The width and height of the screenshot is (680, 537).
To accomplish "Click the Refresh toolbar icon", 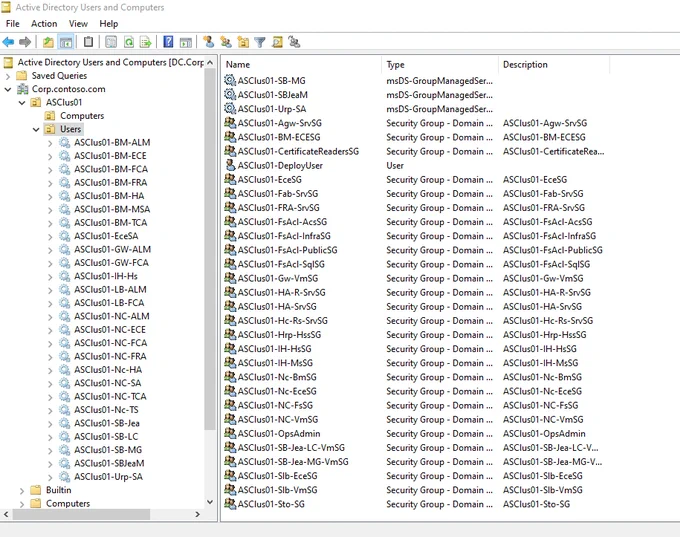I will tap(129, 42).
